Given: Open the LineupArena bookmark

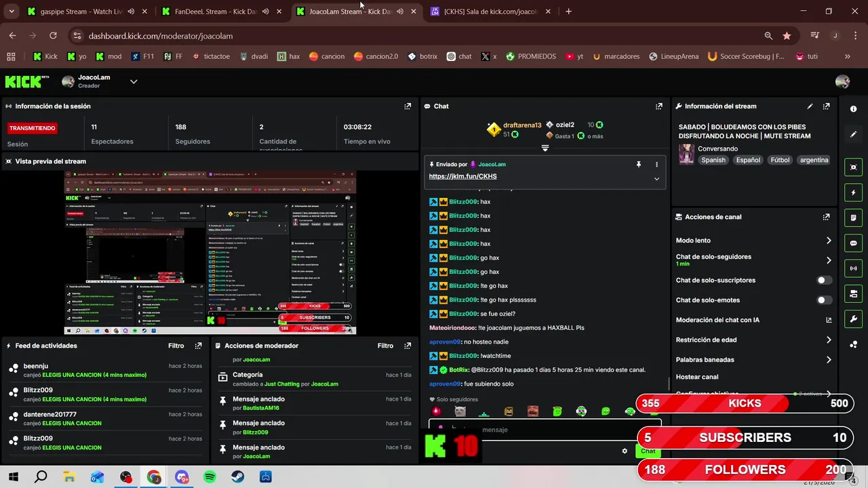Looking at the screenshot, I should click(673, 56).
